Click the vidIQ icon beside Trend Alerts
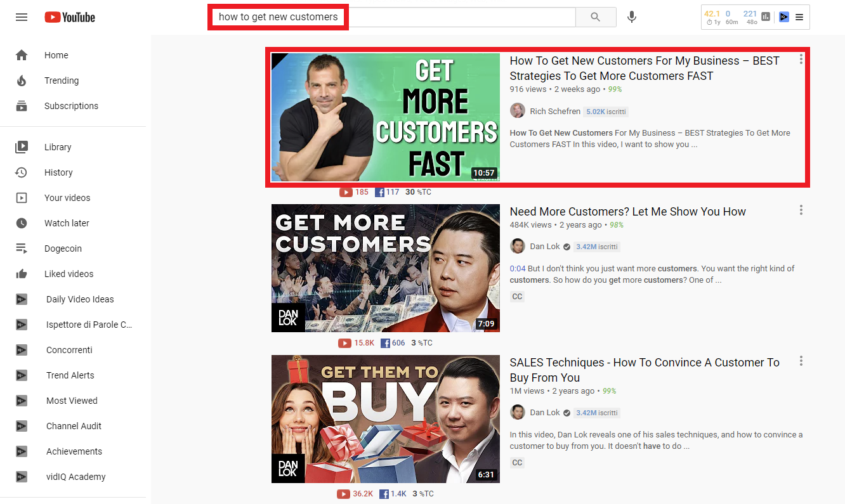The height and width of the screenshot is (504, 845). point(22,375)
